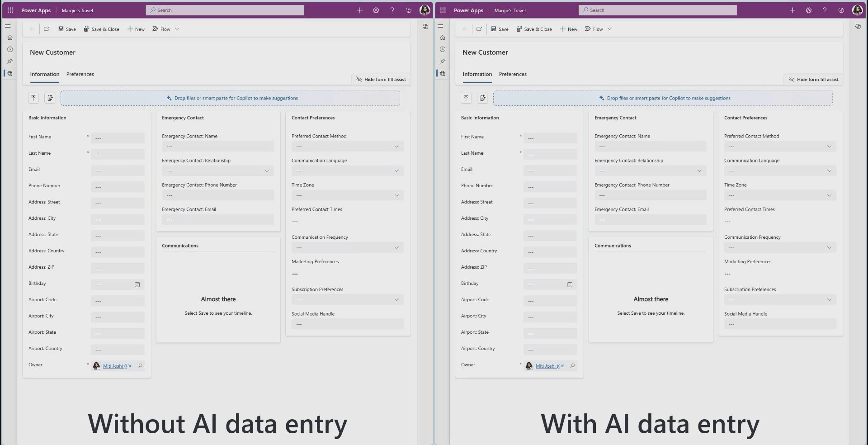This screenshot has height=445, width=868.
Task: Switch to the Information tab
Action: coord(44,74)
